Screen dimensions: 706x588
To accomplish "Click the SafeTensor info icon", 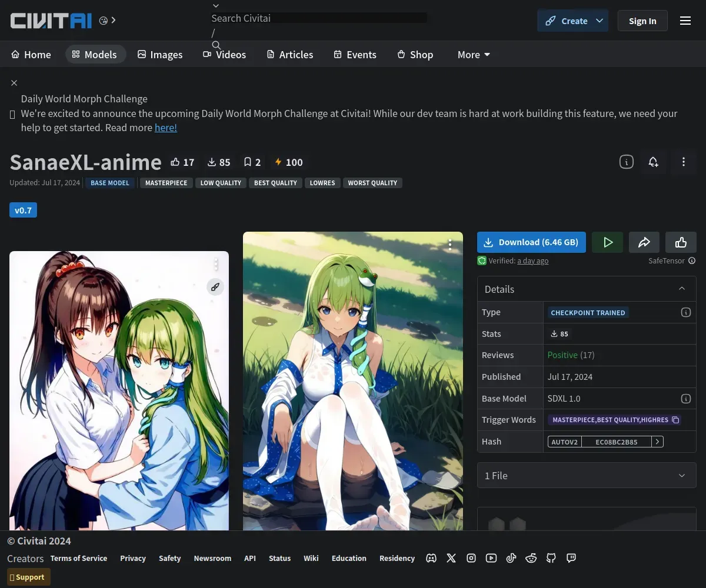I will [692, 260].
